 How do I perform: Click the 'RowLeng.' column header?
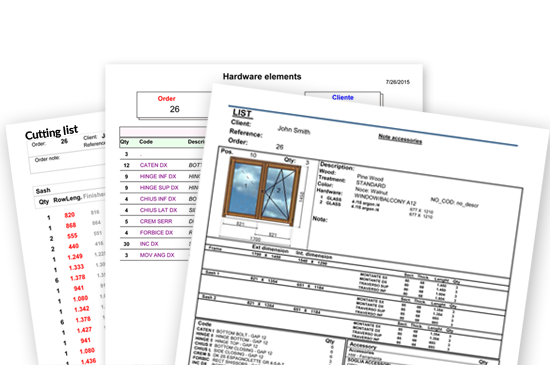tap(67, 199)
